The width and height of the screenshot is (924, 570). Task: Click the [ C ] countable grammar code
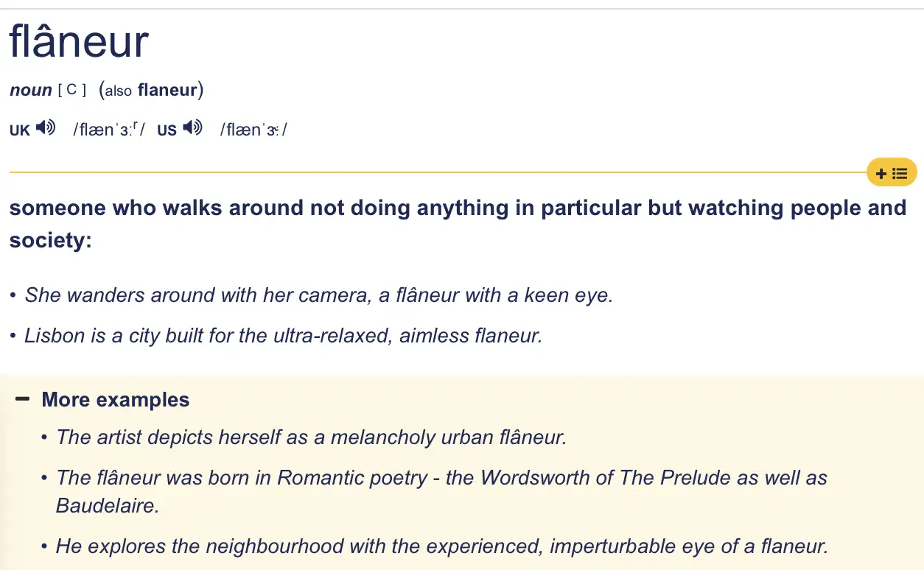tap(71, 91)
